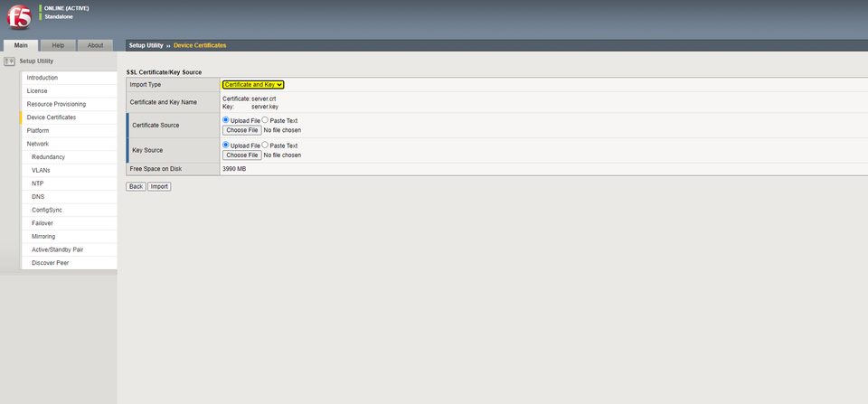868x404 pixels.
Task: Click the Import button
Action: coord(159,186)
